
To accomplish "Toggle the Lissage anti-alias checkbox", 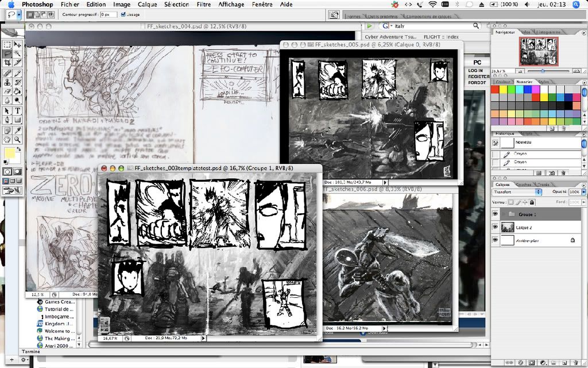I will pyautogui.click(x=123, y=14).
